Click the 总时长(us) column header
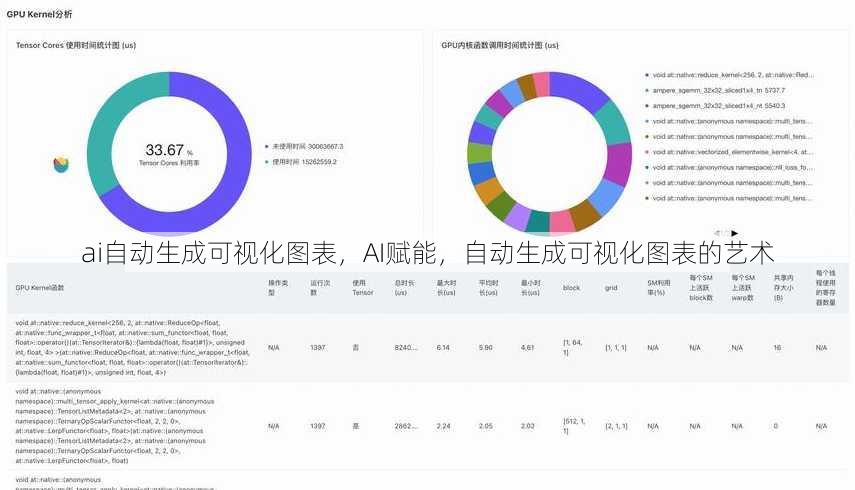Image resolution: width=855 pixels, height=490 pixels. (x=404, y=288)
